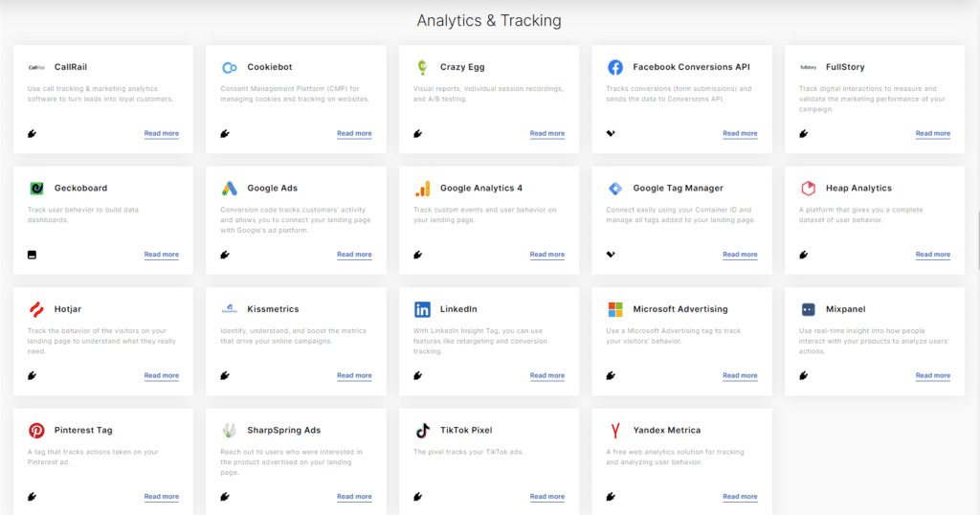Click the Pinterest Tag title text
This screenshot has height=515, width=980.
point(83,431)
